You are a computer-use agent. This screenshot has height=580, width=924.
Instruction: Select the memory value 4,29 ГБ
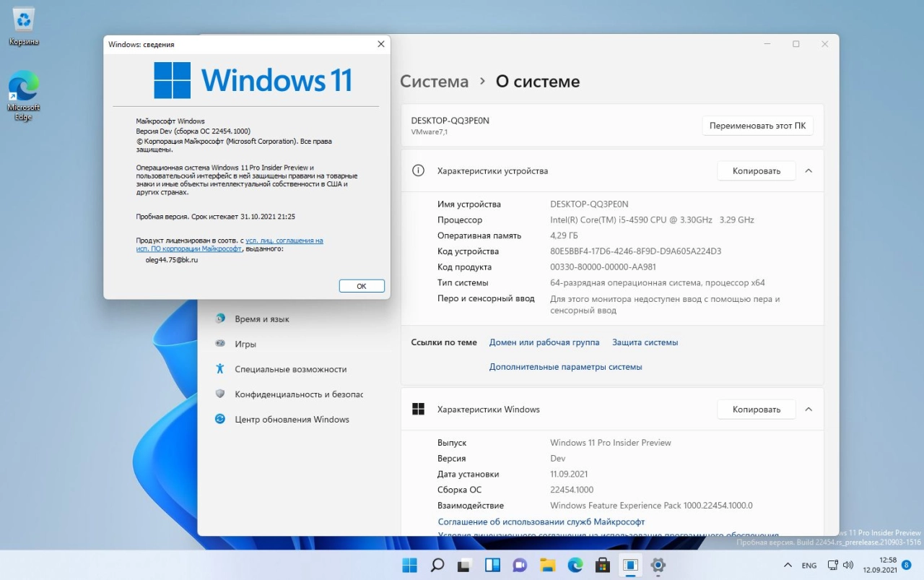point(564,235)
